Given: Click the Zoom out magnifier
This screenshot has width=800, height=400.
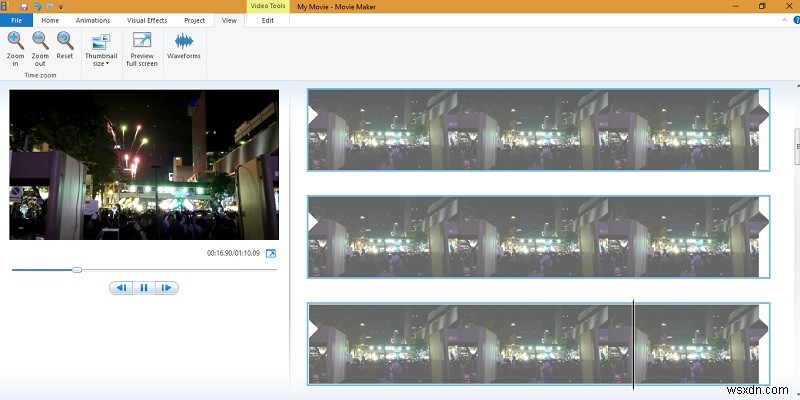Looking at the screenshot, I should (x=40, y=49).
